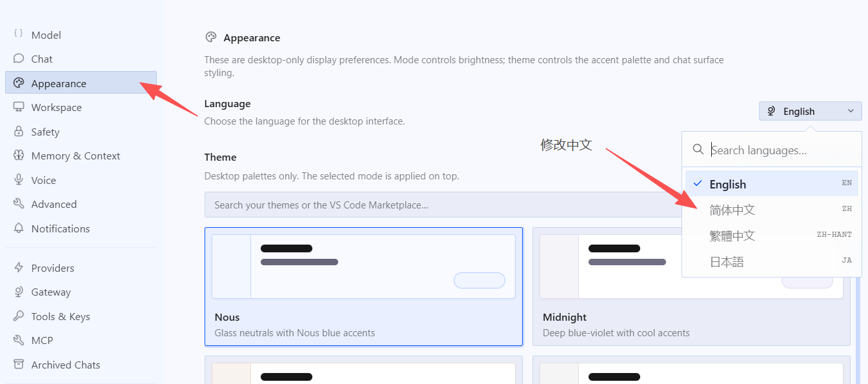Viewport: 868px width, 384px height.
Task: Choose 简体中文 in the language list
Action: coord(772,209)
